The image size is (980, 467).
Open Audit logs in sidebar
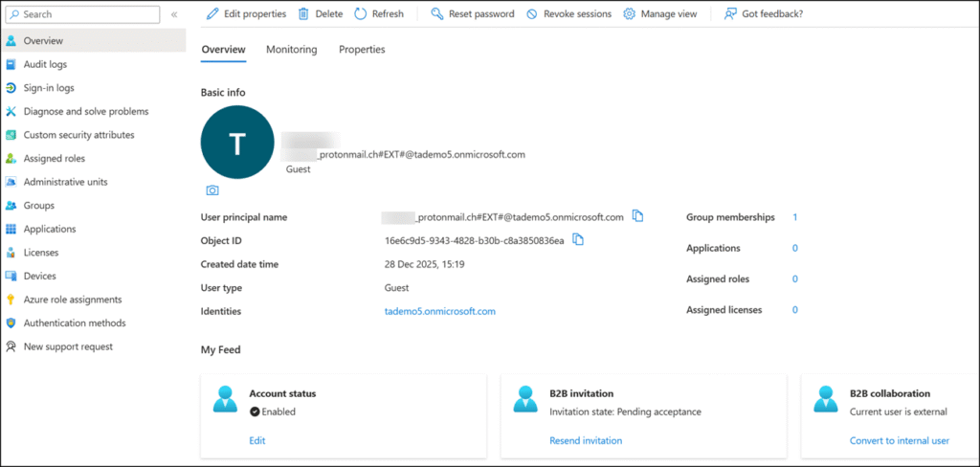[45, 64]
